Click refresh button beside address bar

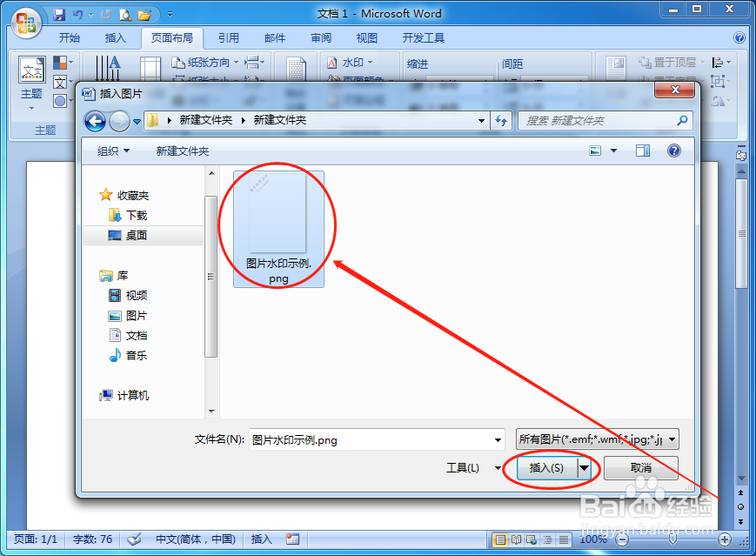point(501,121)
